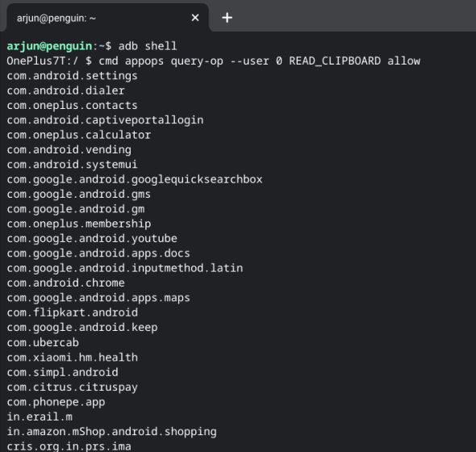
Task: Click the line com.google.android.apps.maps
Action: coord(98,298)
